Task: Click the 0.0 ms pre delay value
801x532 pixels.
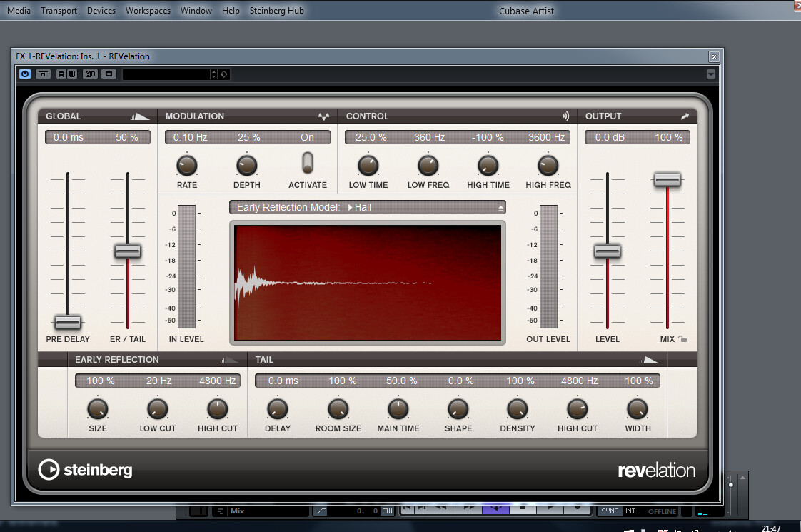Action: [69, 138]
